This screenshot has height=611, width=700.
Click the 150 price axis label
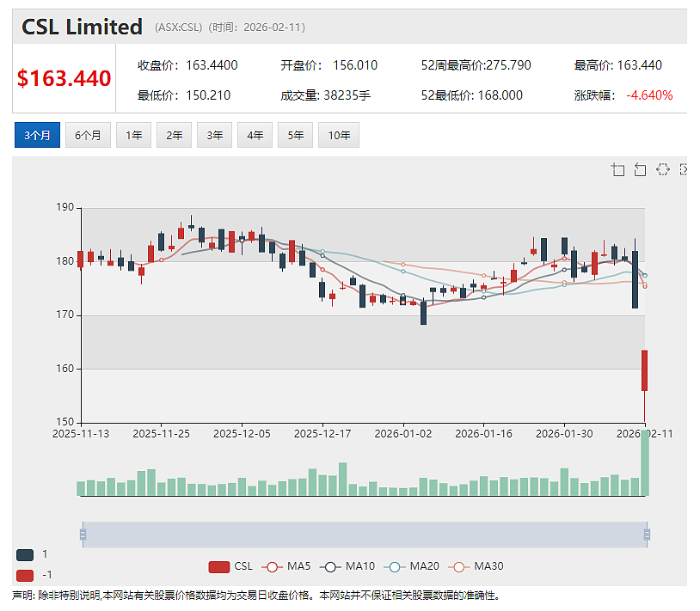[x=64, y=422]
